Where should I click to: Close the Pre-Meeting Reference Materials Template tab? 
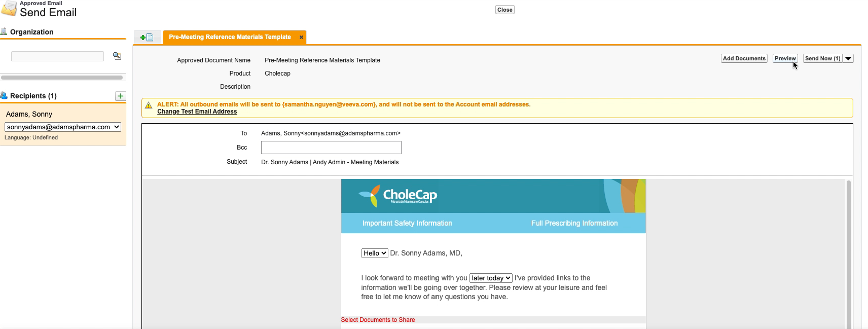click(301, 38)
